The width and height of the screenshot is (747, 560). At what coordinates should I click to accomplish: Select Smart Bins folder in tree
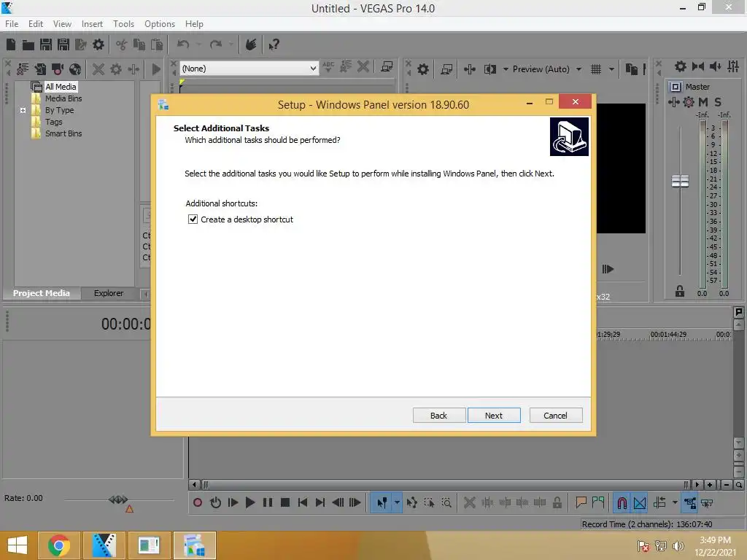63,134
